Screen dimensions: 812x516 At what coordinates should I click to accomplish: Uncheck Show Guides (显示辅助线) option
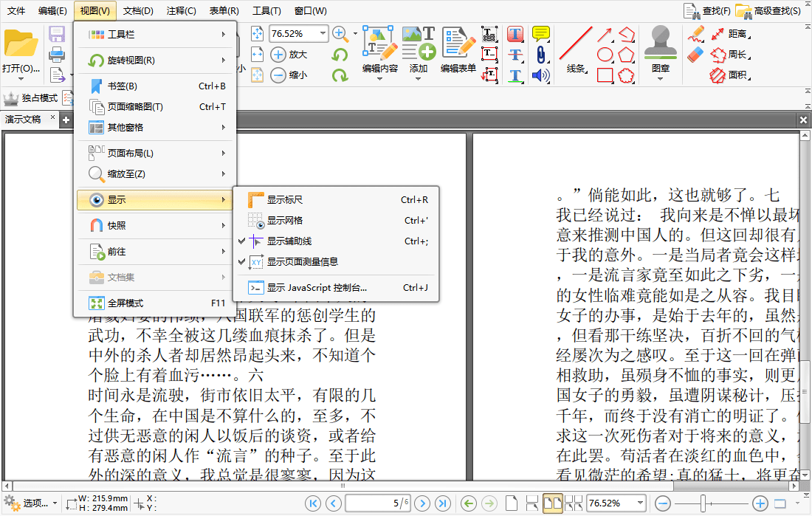click(289, 241)
